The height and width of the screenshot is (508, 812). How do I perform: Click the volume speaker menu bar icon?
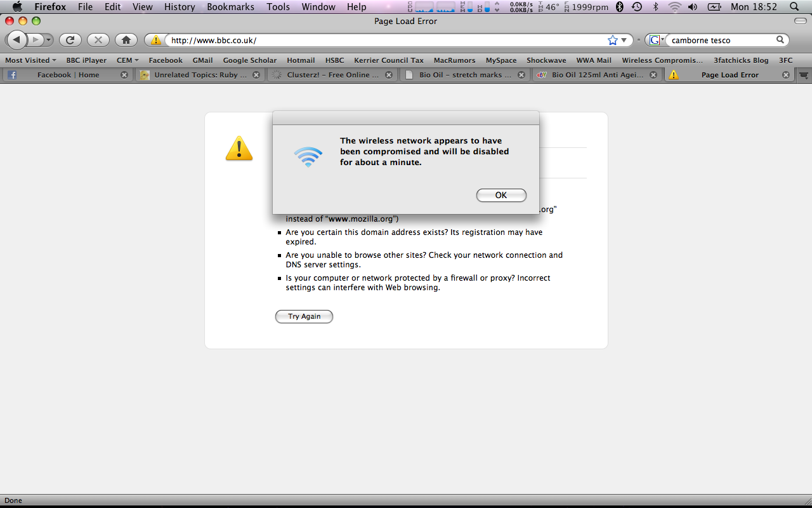pyautogui.click(x=692, y=7)
